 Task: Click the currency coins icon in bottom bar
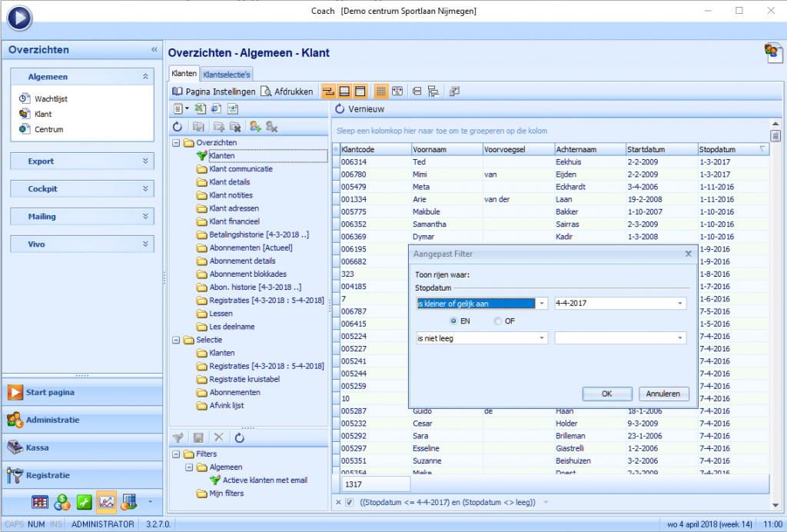click(x=62, y=503)
